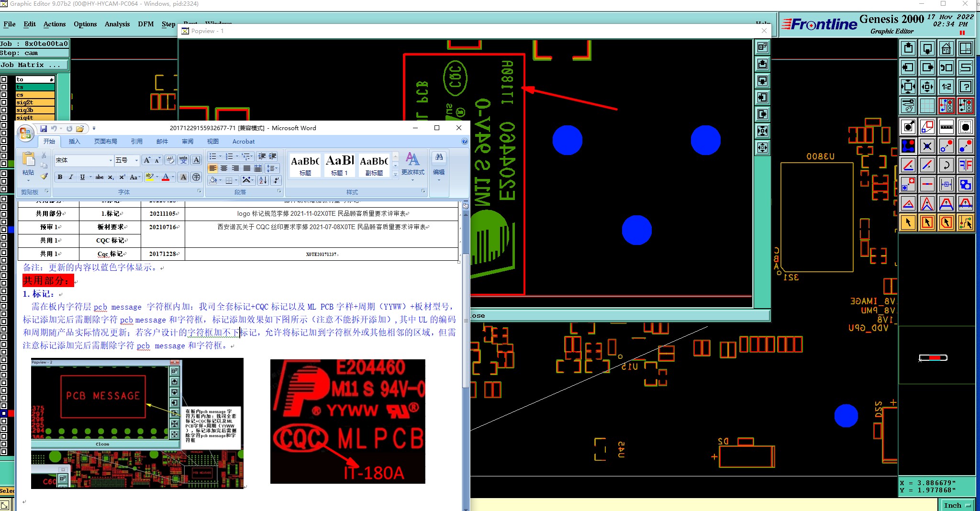Apply the 副标题 style in Word
The image size is (980, 511).
click(374, 165)
